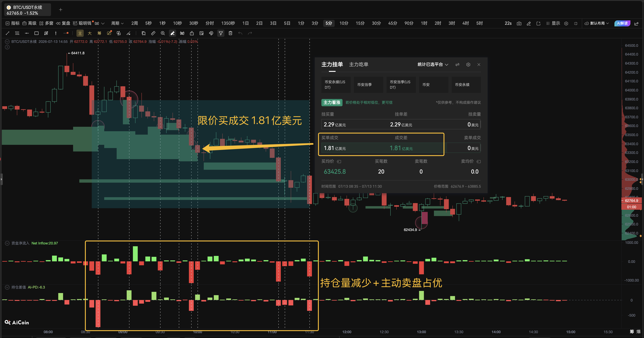Take a chart screenshot with camera icon

tap(519, 24)
